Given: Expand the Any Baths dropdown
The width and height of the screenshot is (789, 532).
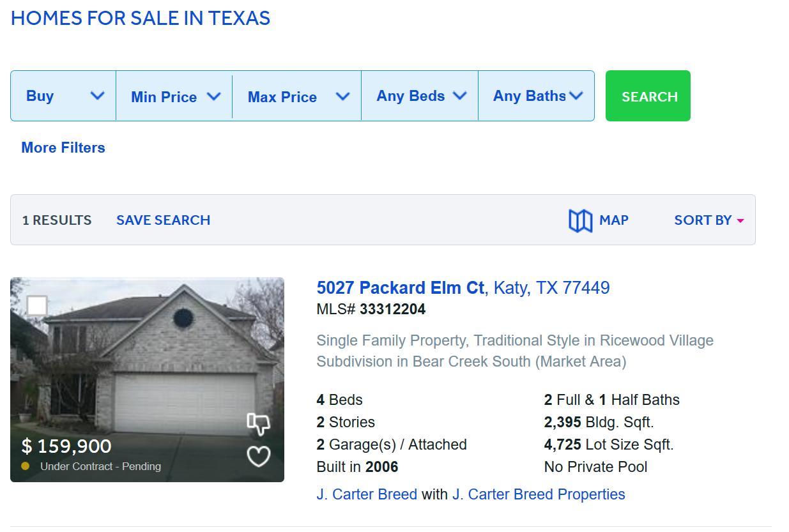Looking at the screenshot, I should (537, 96).
